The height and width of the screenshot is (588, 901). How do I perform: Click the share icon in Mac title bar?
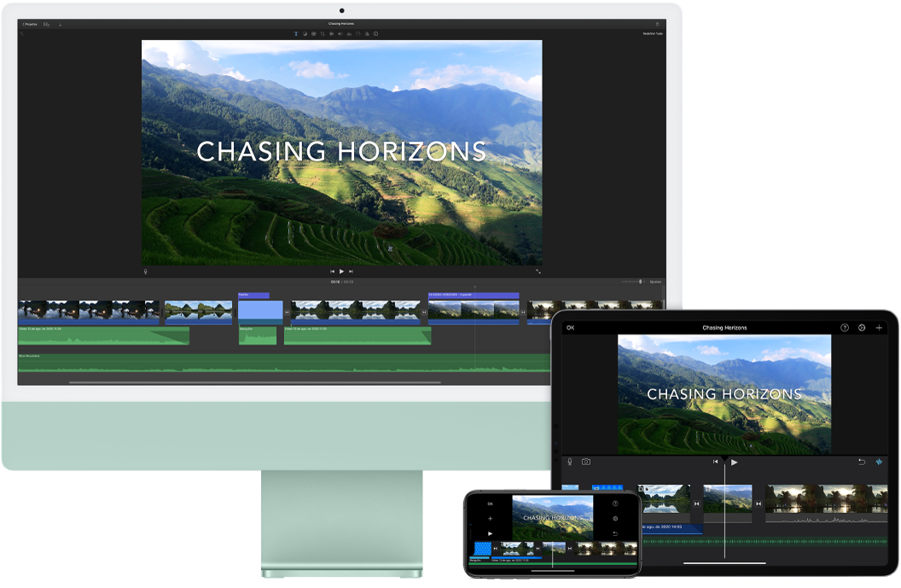657,24
